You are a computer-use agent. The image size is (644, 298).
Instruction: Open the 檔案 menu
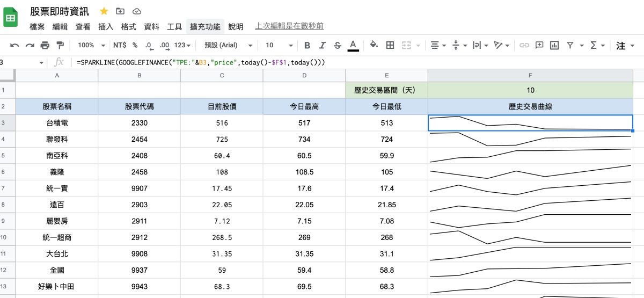coord(37,26)
